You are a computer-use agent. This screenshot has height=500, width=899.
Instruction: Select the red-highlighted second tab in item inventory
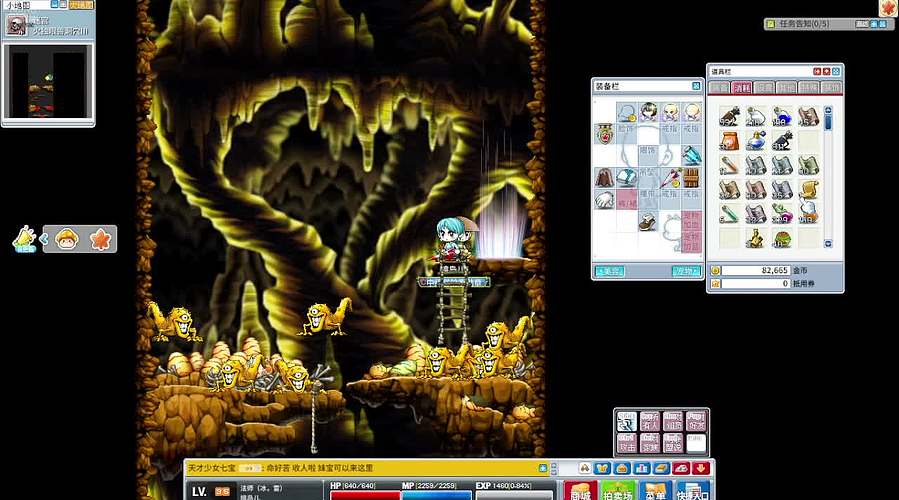pyautogui.click(x=741, y=88)
